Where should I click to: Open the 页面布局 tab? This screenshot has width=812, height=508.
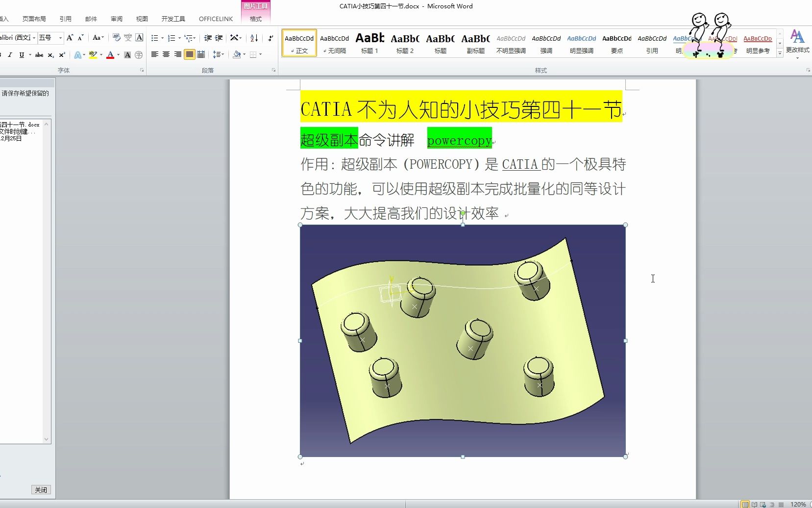pyautogui.click(x=34, y=19)
